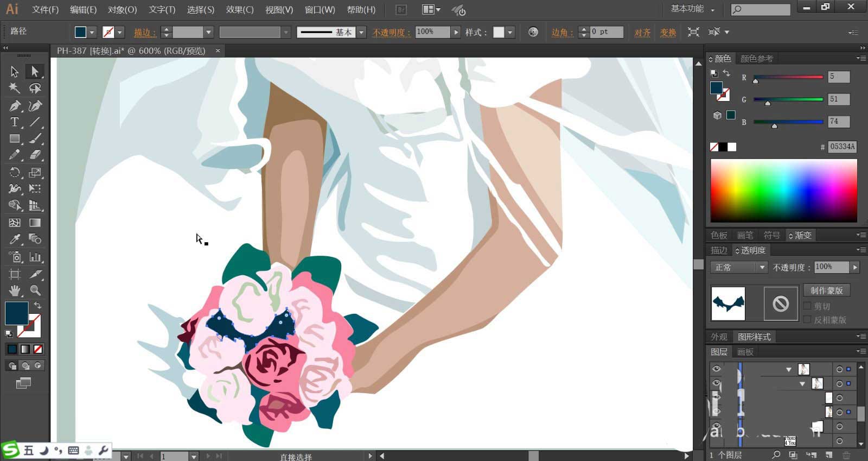Open the 对象(O) menu
The image size is (868, 461).
122,10
